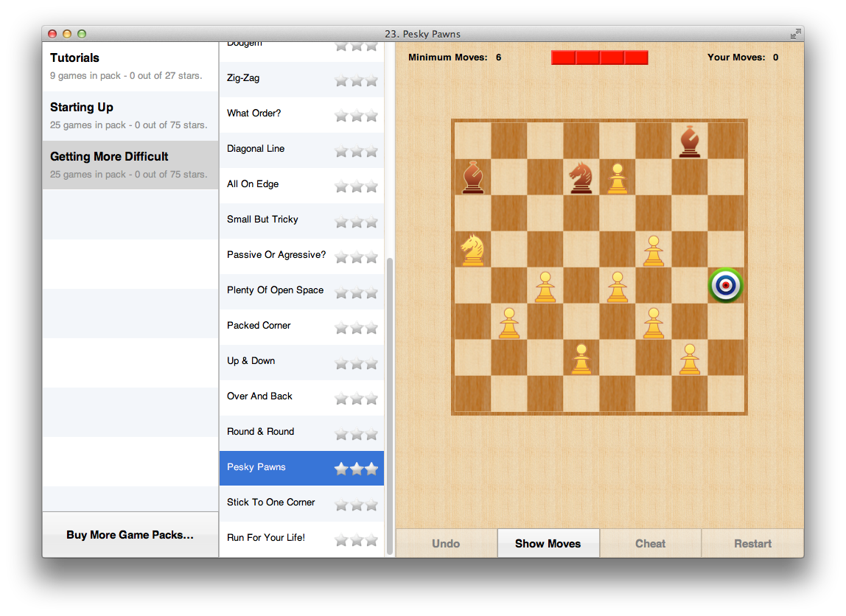Select the bottom-most white pawn on the board
Image resolution: width=846 pixels, height=616 pixels.
[581, 358]
